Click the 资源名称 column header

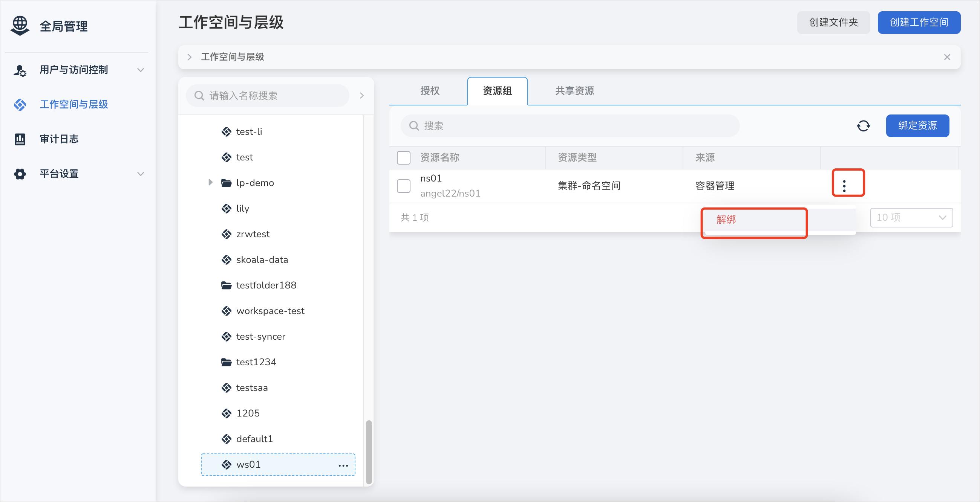click(x=439, y=158)
